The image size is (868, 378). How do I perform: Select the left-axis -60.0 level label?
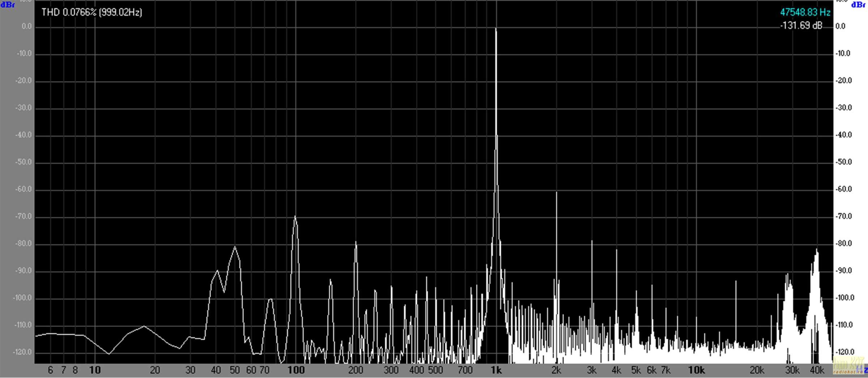[24, 189]
